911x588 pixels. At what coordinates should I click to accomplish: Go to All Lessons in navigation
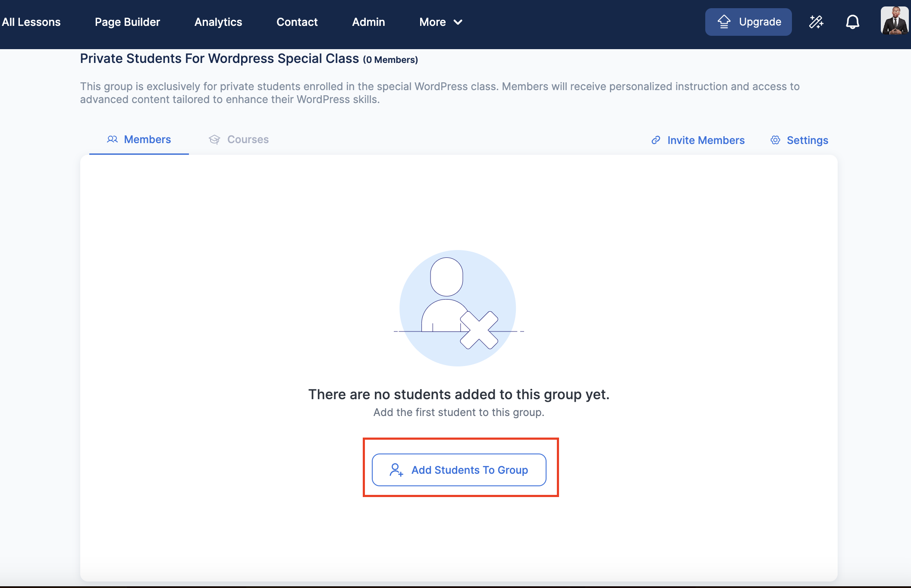[x=31, y=22]
